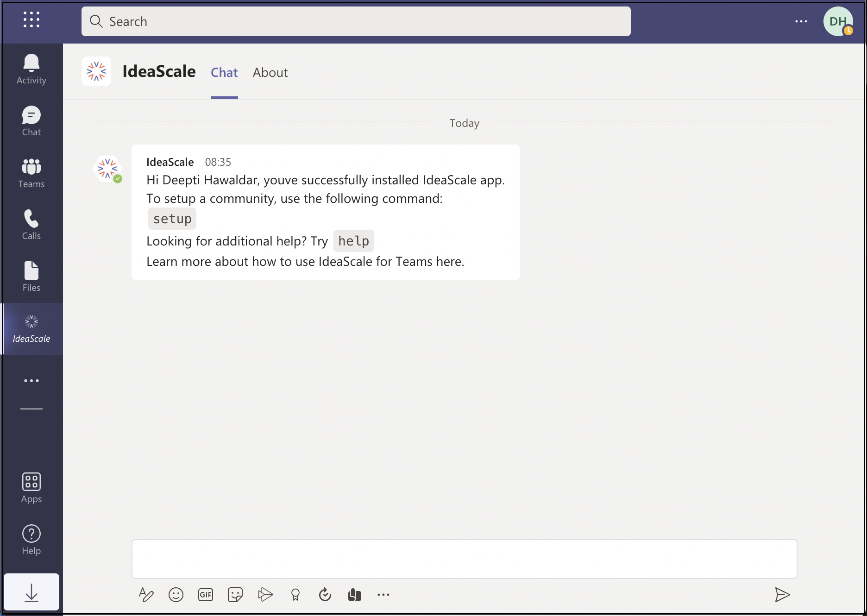Image resolution: width=867 pixels, height=616 pixels.
Task: Open the Calls section
Action: (31, 225)
